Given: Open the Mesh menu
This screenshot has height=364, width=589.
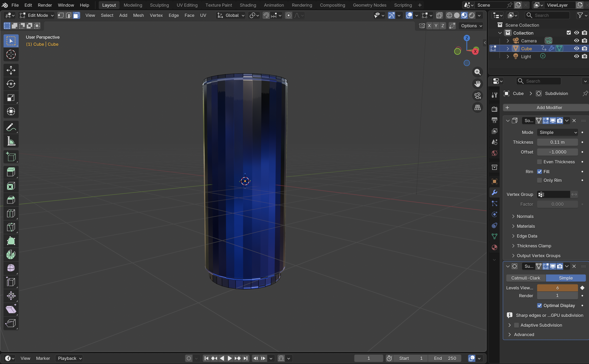Looking at the screenshot, I should pyautogui.click(x=138, y=15).
